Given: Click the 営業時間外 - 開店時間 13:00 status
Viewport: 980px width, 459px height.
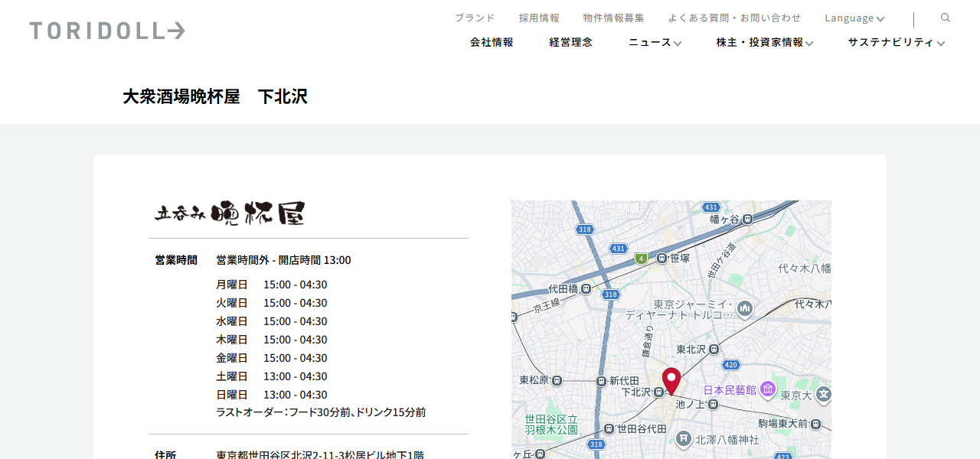Looking at the screenshot, I should pos(283,260).
